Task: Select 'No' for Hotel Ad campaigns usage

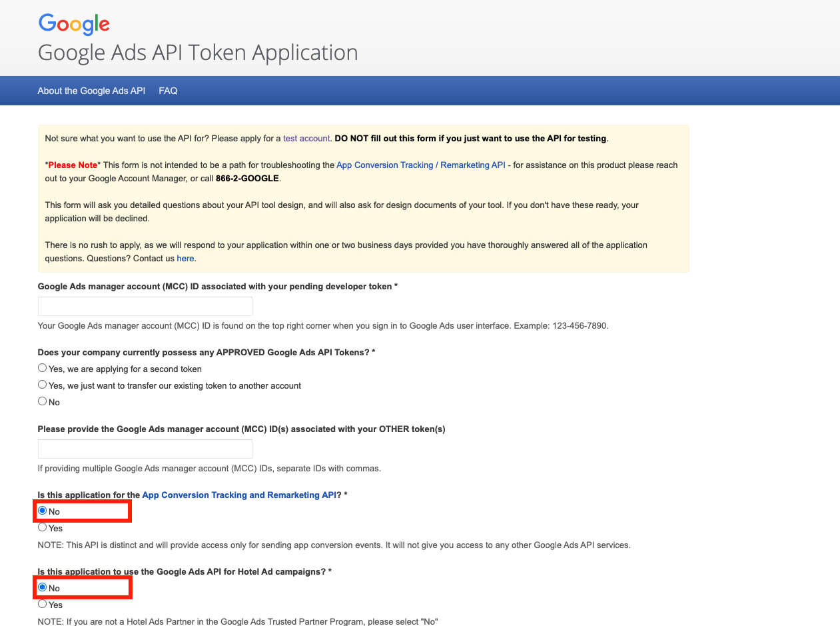Action: (42, 587)
